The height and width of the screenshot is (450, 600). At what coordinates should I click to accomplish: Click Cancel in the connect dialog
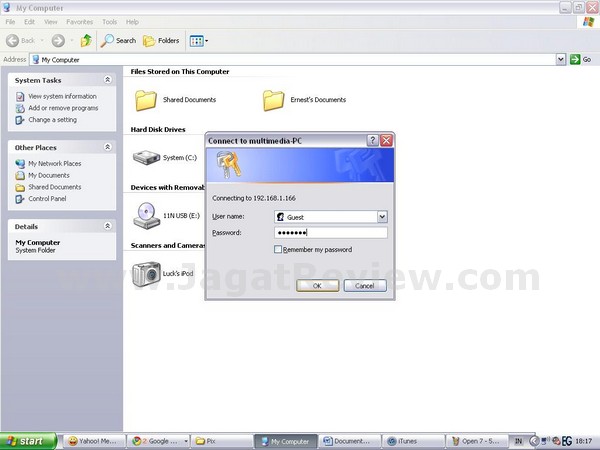(x=365, y=285)
